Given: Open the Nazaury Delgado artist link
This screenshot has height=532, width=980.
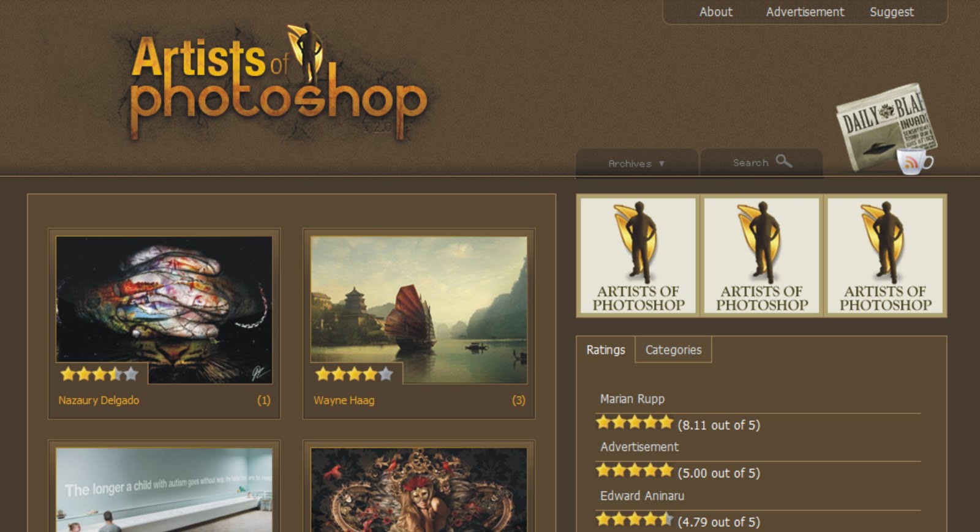Looking at the screenshot, I should pyautogui.click(x=99, y=400).
